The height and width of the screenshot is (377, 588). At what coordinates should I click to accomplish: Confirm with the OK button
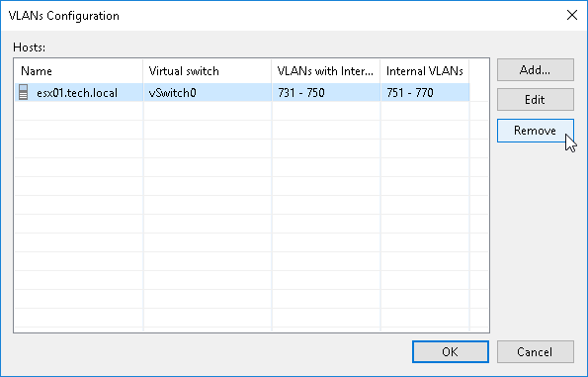coord(450,352)
